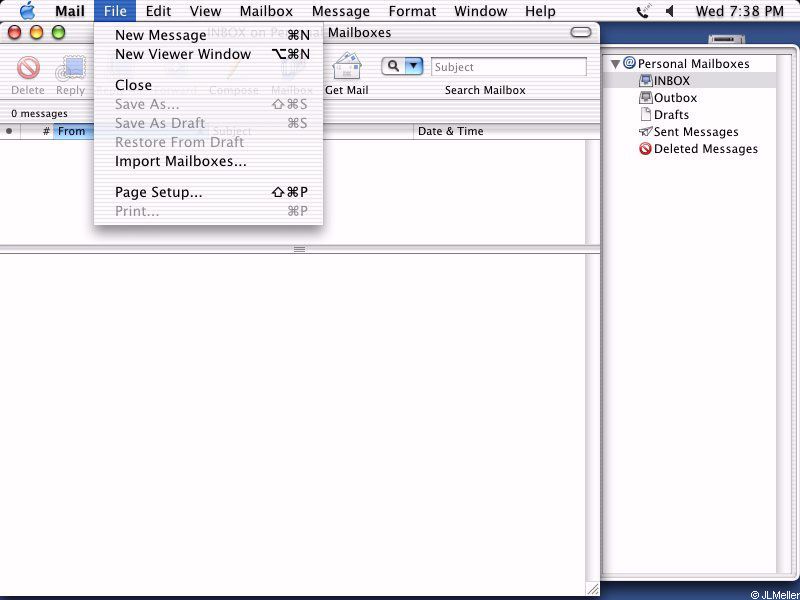
Task: Close the open File menu from the menu bar
Action: tap(115, 11)
